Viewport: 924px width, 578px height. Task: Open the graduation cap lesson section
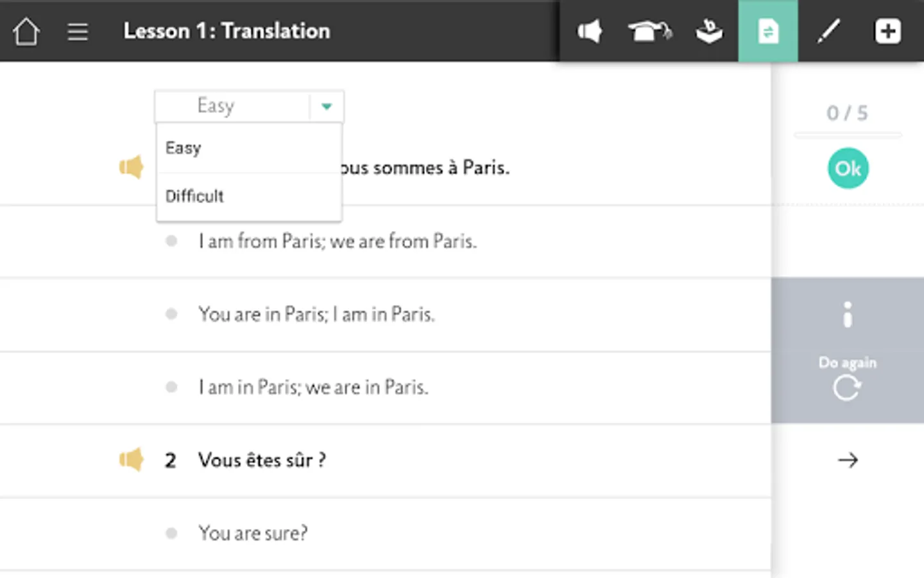coord(649,31)
